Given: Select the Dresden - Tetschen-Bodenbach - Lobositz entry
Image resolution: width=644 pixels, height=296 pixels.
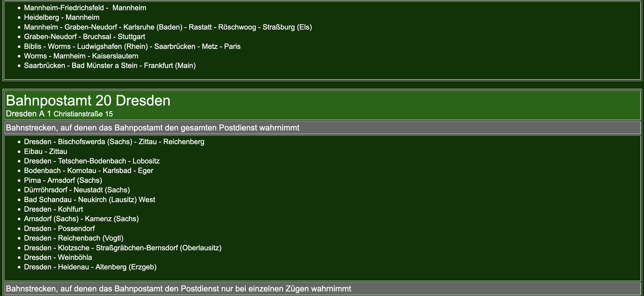Looking at the screenshot, I should pos(92,161).
